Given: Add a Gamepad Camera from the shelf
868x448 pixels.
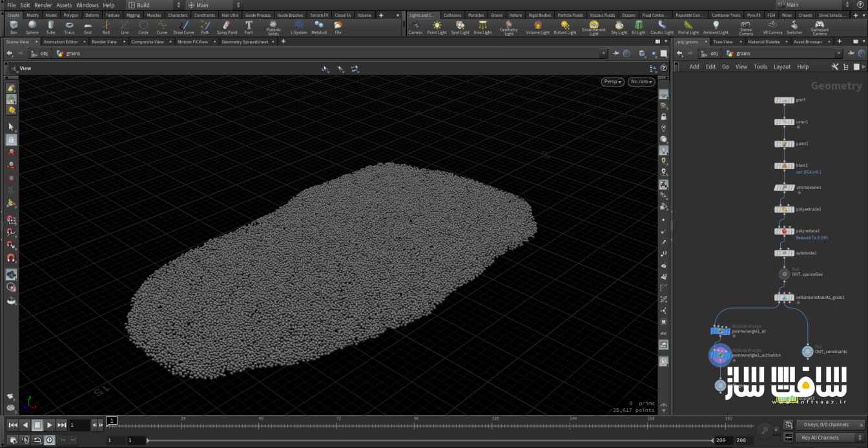Looking at the screenshot, I should click(x=820, y=28).
